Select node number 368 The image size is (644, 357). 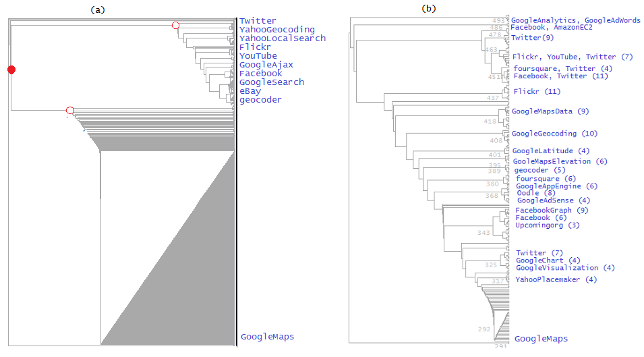pos(492,196)
